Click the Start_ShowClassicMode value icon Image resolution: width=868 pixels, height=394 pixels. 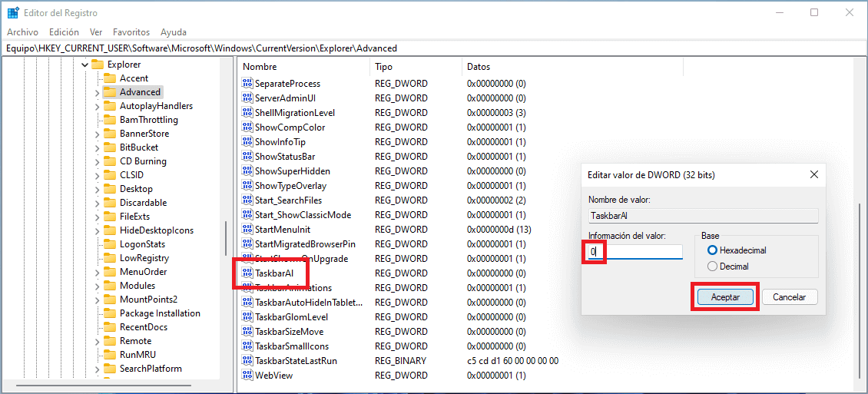(247, 215)
